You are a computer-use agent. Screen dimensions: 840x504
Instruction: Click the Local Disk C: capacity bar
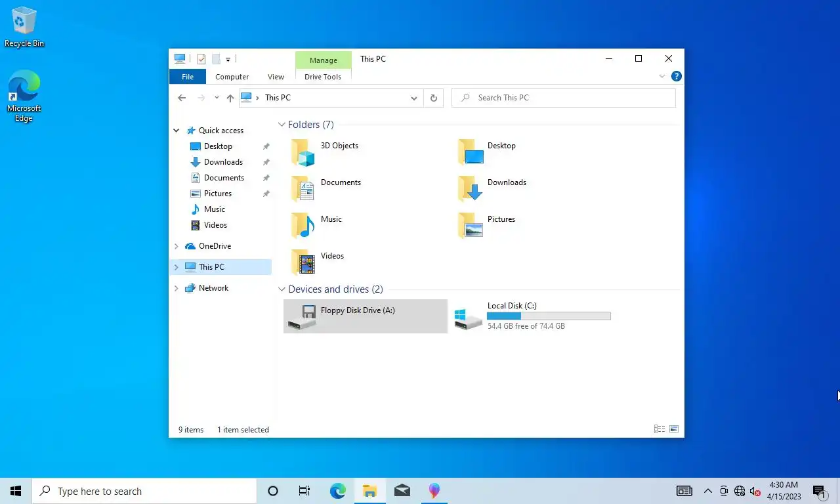point(549,316)
